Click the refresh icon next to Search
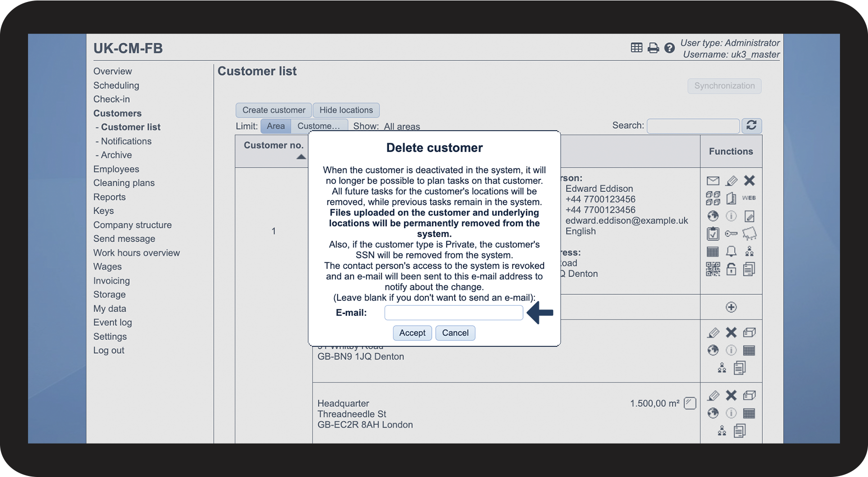Image resolution: width=868 pixels, height=477 pixels. 751,126
